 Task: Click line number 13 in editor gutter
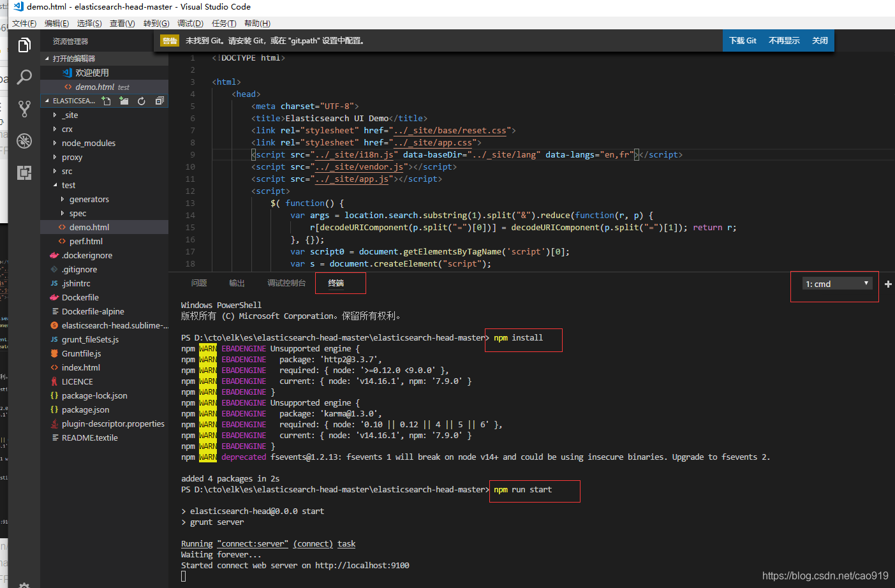(x=190, y=203)
